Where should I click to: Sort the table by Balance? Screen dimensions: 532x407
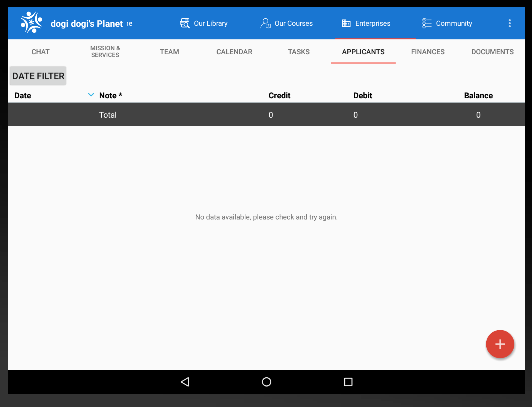[x=478, y=95]
